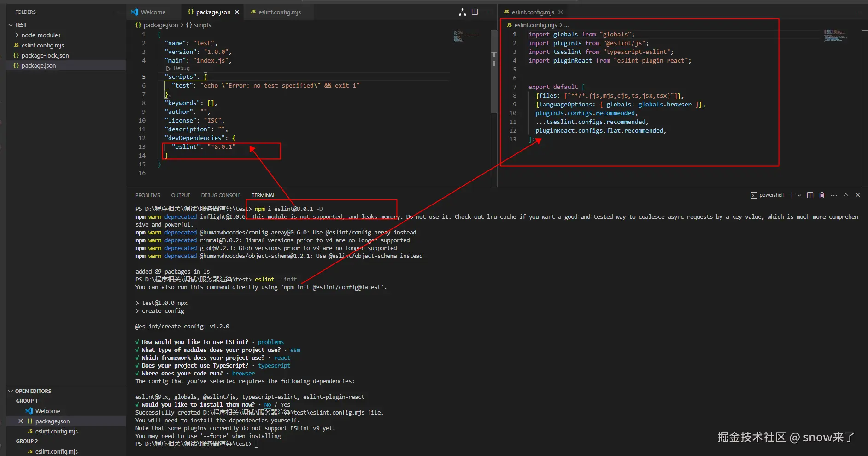Image resolution: width=868 pixels, height=456 pixels.
Task: Click line number 13 in package.json gutter
Action: pos(142,147)
